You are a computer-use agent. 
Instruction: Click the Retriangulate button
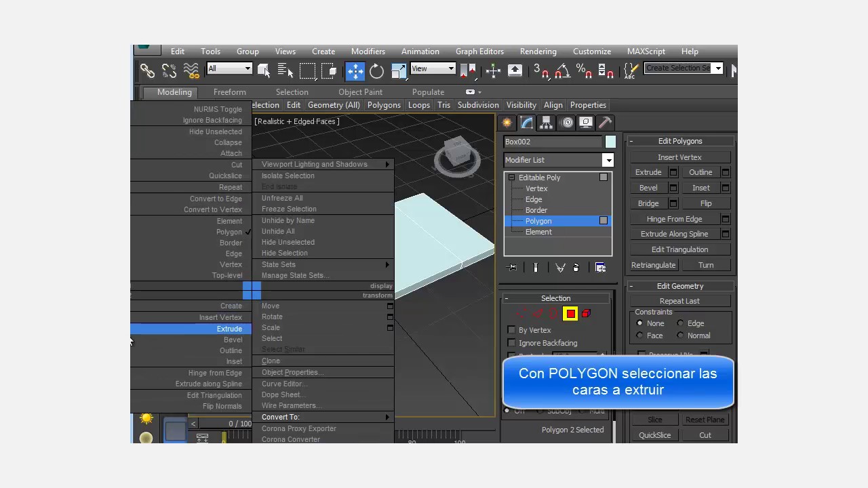coord(653,265)
